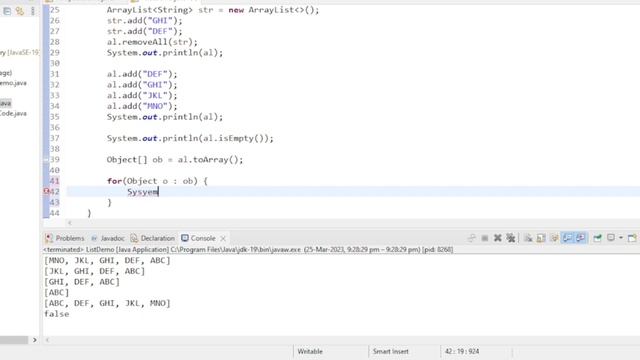
Task: Click 'System.out.println(al);' on line 35
Action: tap(165, 117)
